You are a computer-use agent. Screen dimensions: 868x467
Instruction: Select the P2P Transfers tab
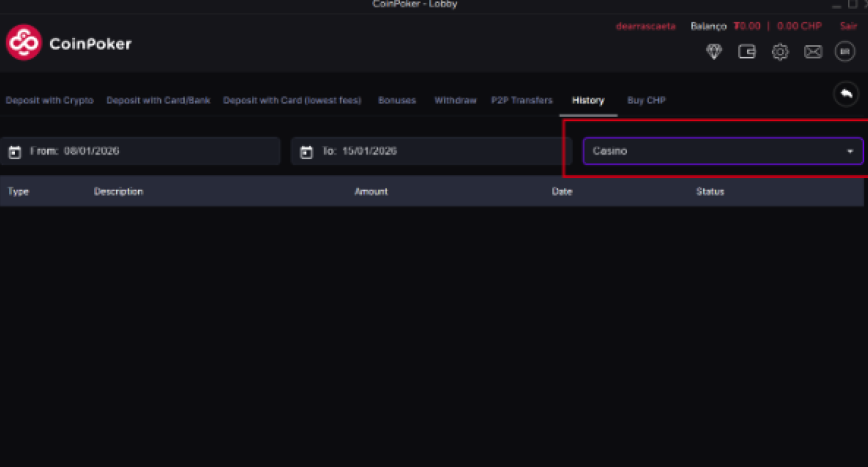point(521,101)
